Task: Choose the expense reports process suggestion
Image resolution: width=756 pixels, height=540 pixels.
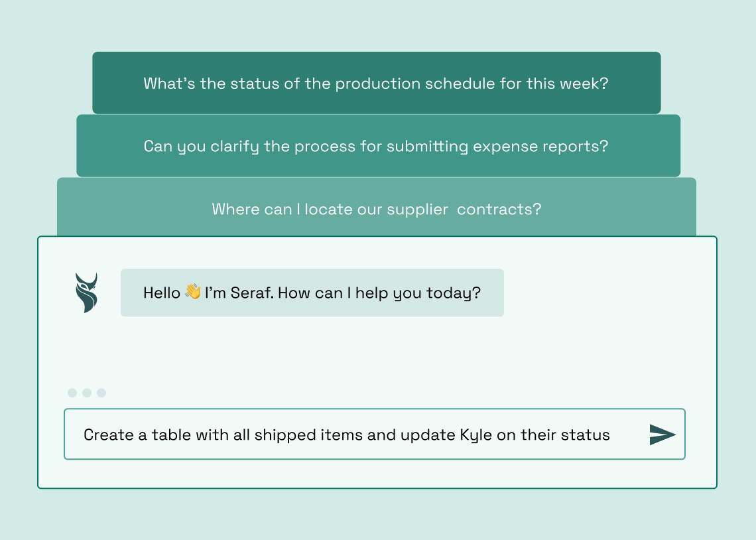Action: pos(376,146)
